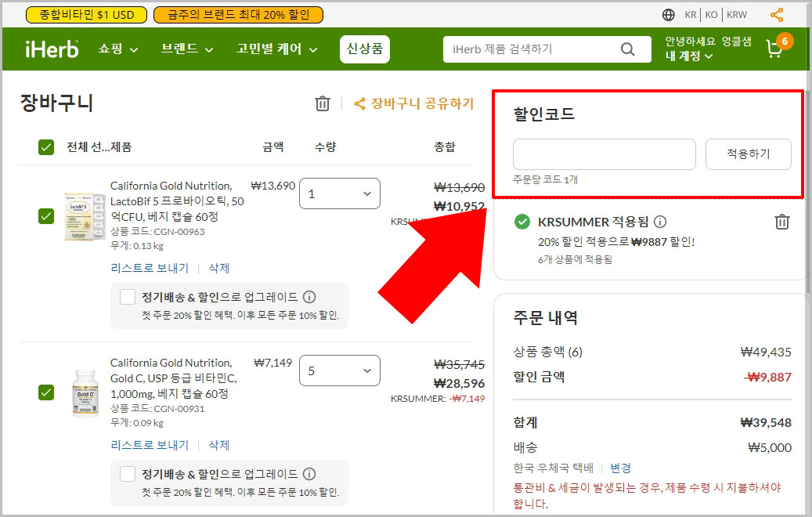Change quantity dropdown showing 5 for Gold C
812x517 pixels.
coord(340,371)
